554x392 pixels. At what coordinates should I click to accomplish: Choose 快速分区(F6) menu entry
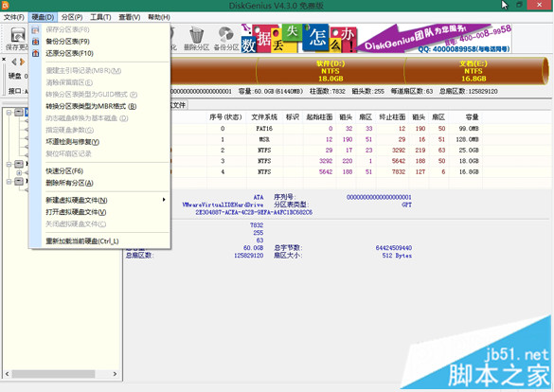[x=98, y=171]
